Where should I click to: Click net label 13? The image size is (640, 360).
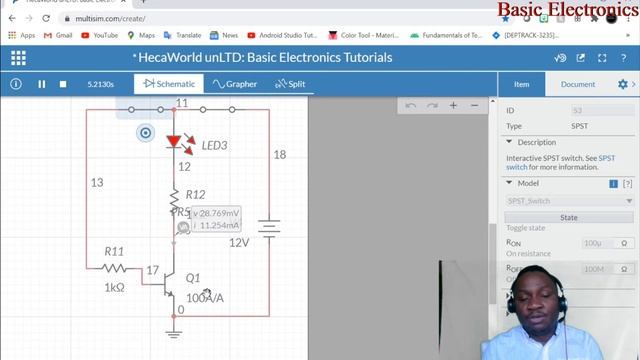click(x=97, y=182)
